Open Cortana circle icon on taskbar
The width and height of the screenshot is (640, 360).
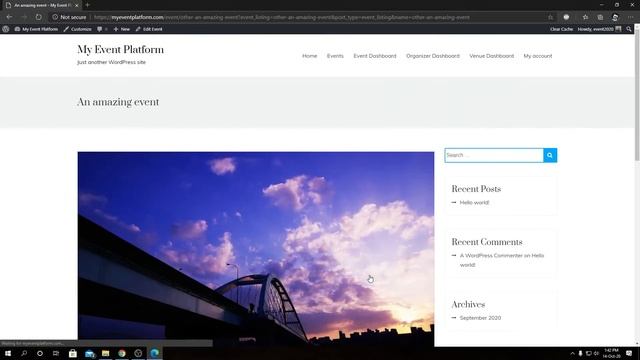click(40, 353)
